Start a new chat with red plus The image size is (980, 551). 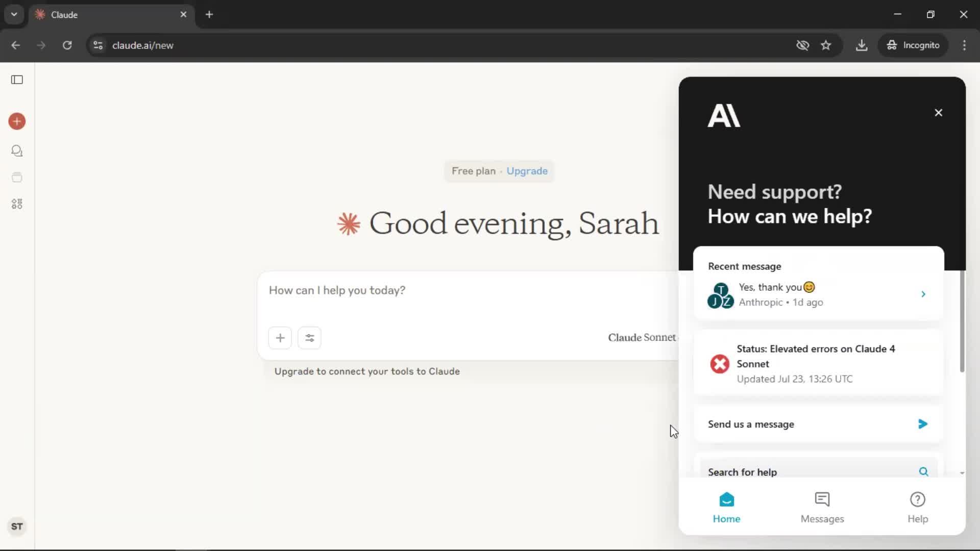pos(17,121)
